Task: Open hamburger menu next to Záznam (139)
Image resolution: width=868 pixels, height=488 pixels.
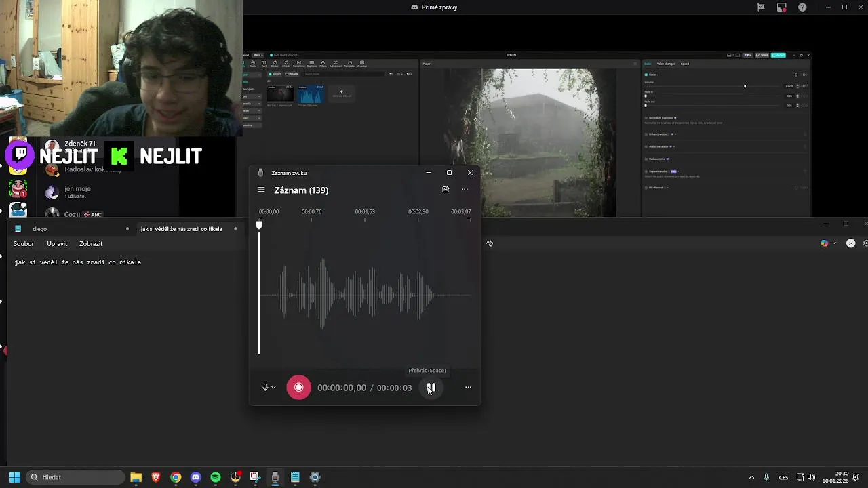Action: (261, 190)
